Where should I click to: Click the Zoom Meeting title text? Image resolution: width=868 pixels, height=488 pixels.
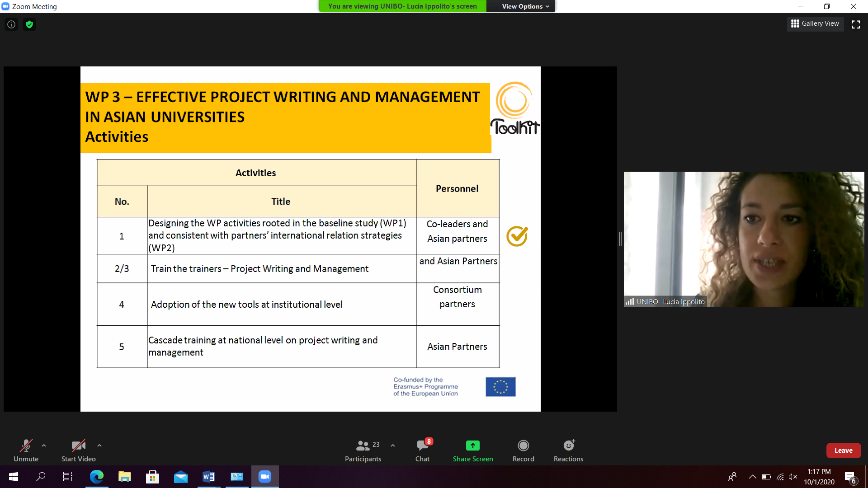(34, 6)
